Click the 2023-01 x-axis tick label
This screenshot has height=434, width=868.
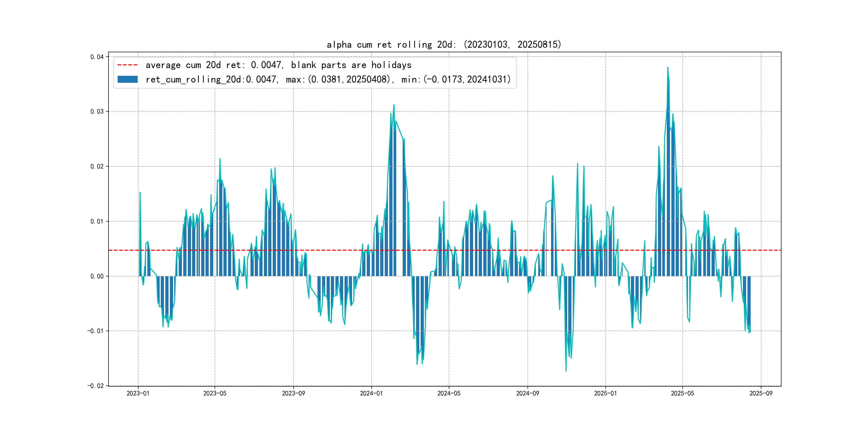click(x=138, y=393)
